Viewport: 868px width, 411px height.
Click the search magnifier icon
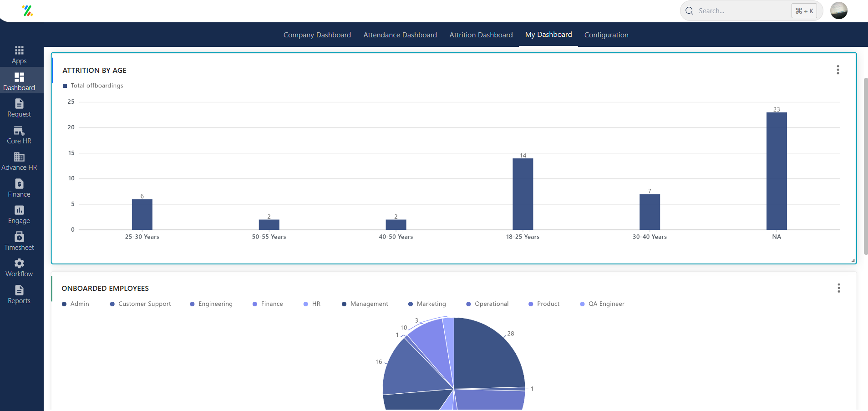click(690, 11)
